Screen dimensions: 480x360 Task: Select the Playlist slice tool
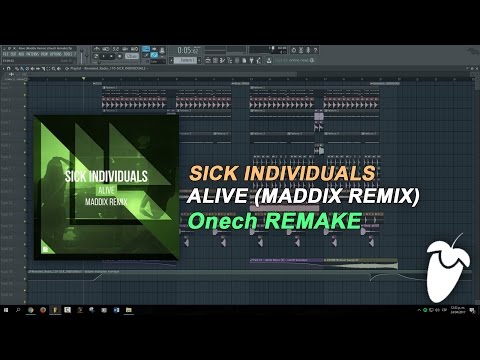tap(43, 69)
